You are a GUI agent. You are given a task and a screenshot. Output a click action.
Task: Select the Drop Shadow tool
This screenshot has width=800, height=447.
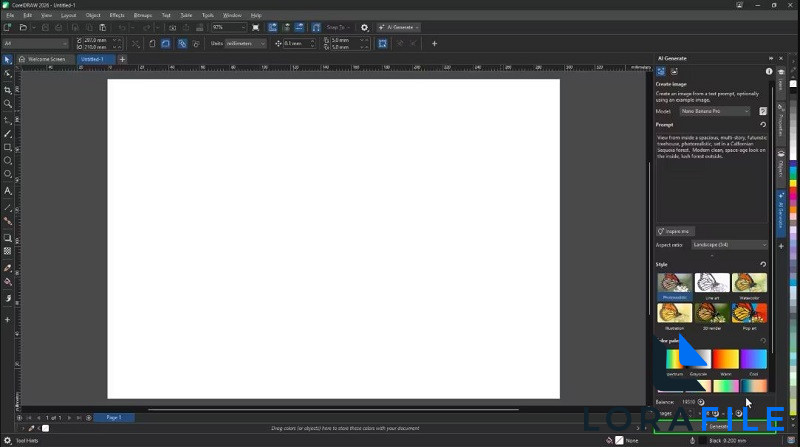[7, 238]
